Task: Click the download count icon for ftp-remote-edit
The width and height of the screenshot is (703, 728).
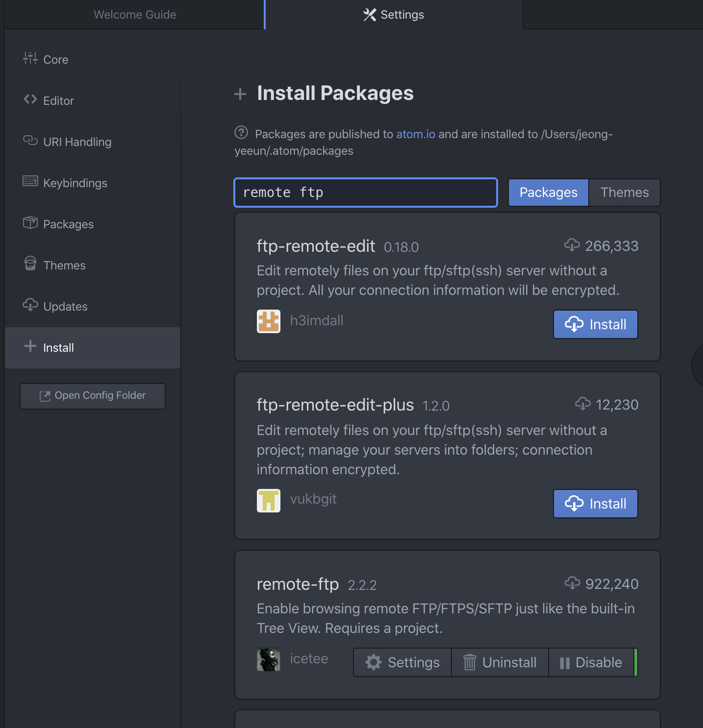Action: [x=572, y=244]
